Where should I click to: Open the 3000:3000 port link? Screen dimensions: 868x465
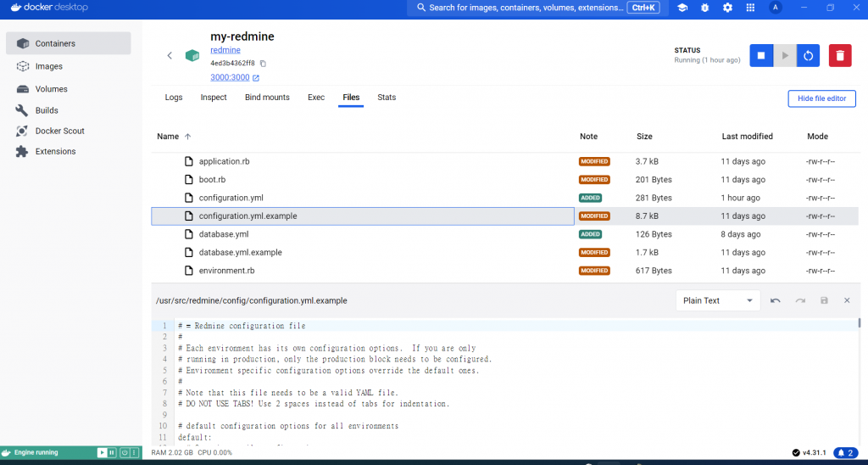point(230,77)
